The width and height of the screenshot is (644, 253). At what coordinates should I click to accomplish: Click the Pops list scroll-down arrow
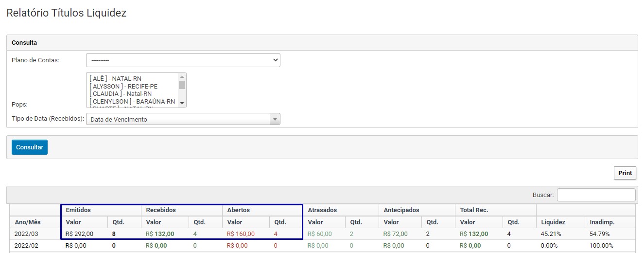pos(182,103)
